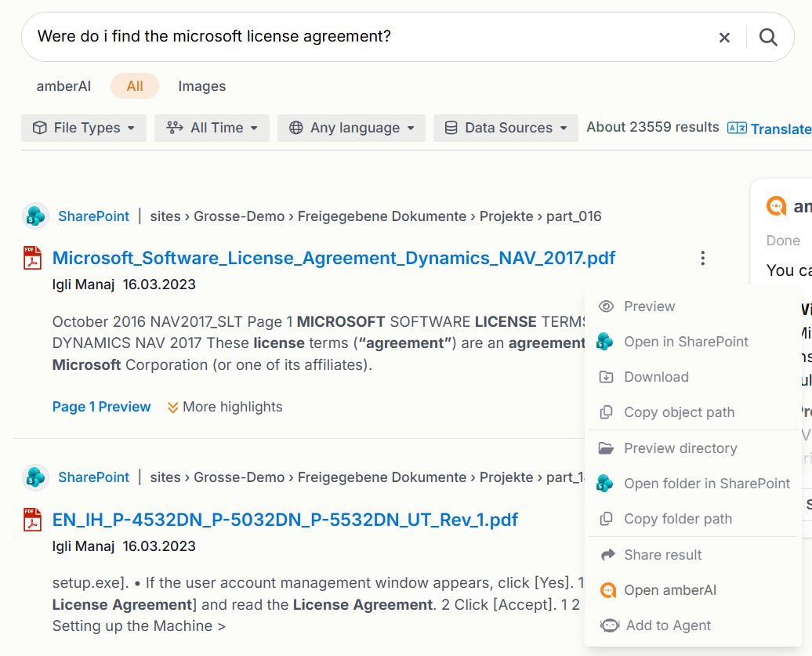Open the All Time date filter

[212, 128]
